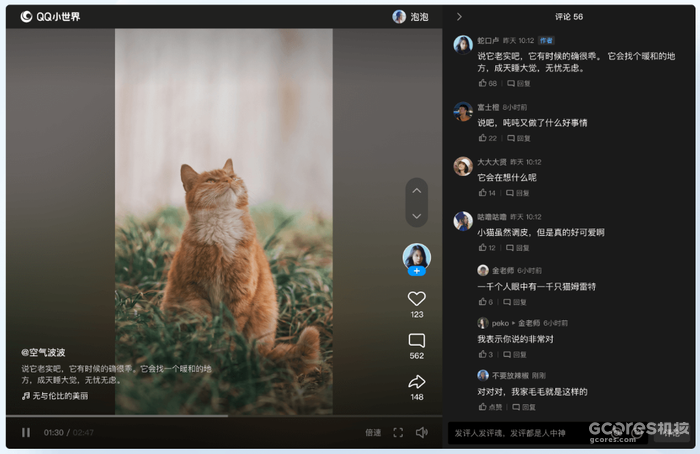The height and width of the screenshot is (454, 700).
Task: Follow author with blue plus badge
Action: [417, 271]
